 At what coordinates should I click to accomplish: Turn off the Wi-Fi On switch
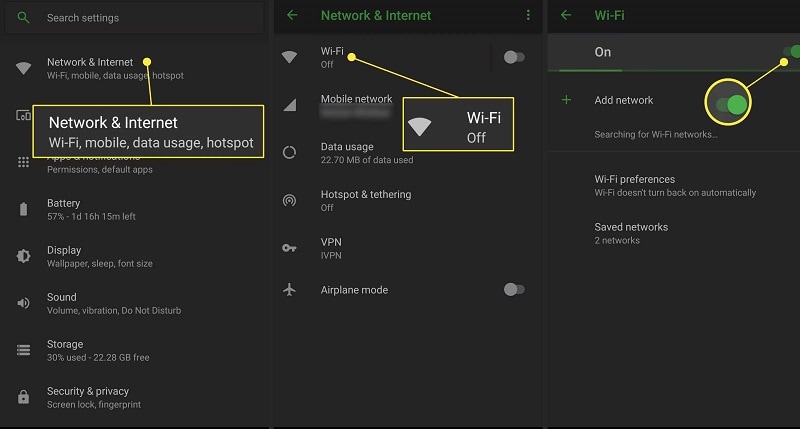[x=790, y=51]
